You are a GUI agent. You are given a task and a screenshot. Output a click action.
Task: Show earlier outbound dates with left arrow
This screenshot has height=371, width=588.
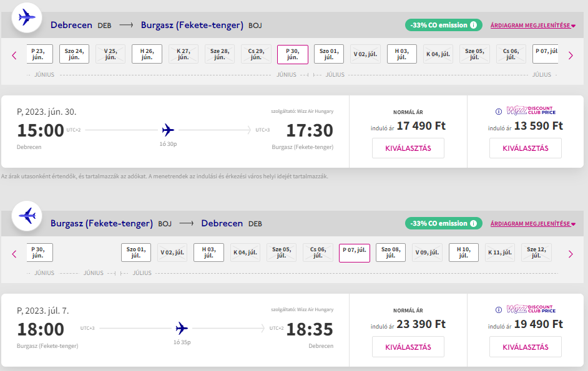click(14, 55)
